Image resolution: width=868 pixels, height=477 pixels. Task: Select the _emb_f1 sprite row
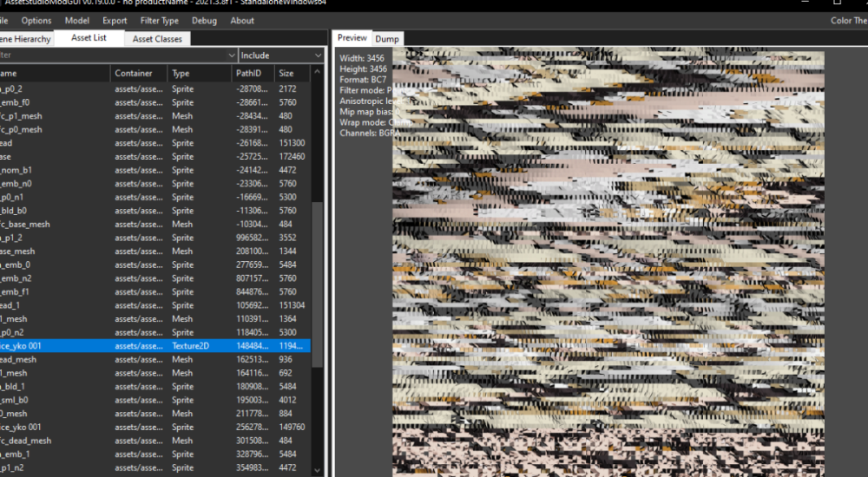coord(155,291)
